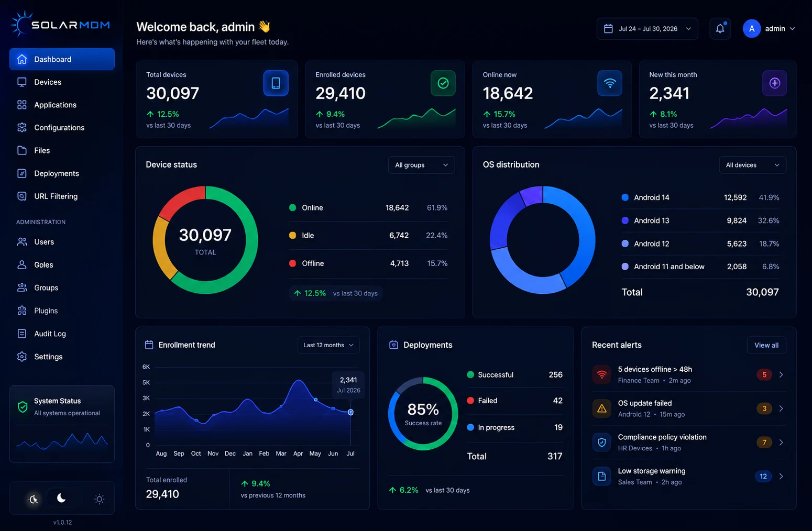The height and width of the screenshot is (531, 812).
Task: Click the shield icon for Compliance policy violation
Action: (x=602, y=442)
